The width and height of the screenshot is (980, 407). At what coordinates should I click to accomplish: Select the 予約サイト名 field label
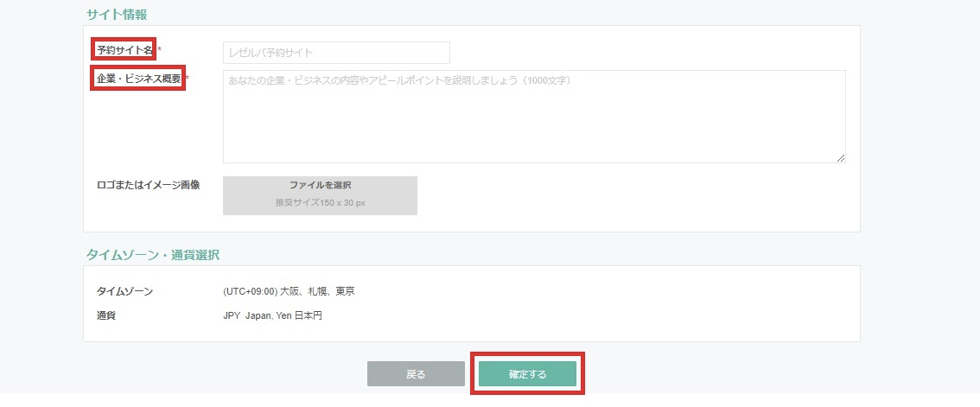(x=124, y=50)
